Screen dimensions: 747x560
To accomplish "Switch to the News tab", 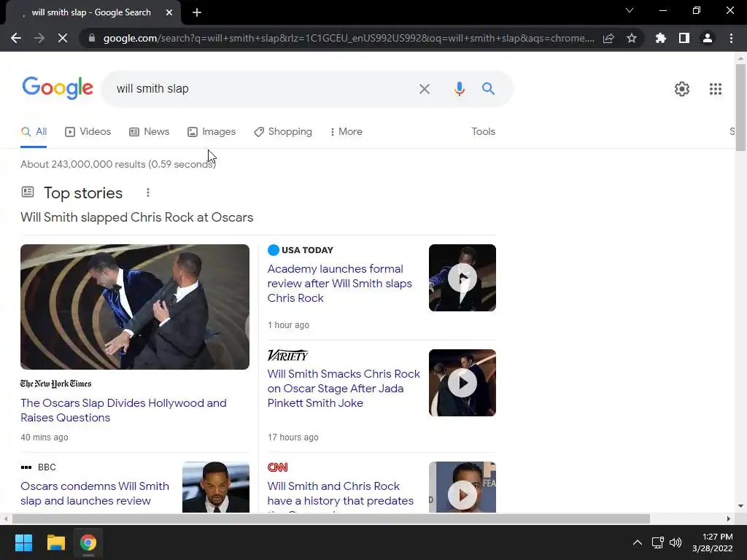I will (x=149, y=132).
